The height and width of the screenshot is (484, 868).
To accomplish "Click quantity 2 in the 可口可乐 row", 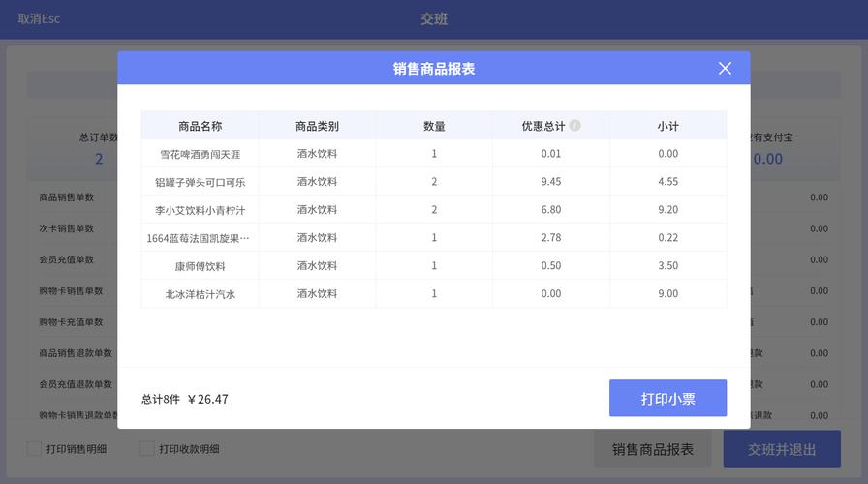I will [434, 181].
